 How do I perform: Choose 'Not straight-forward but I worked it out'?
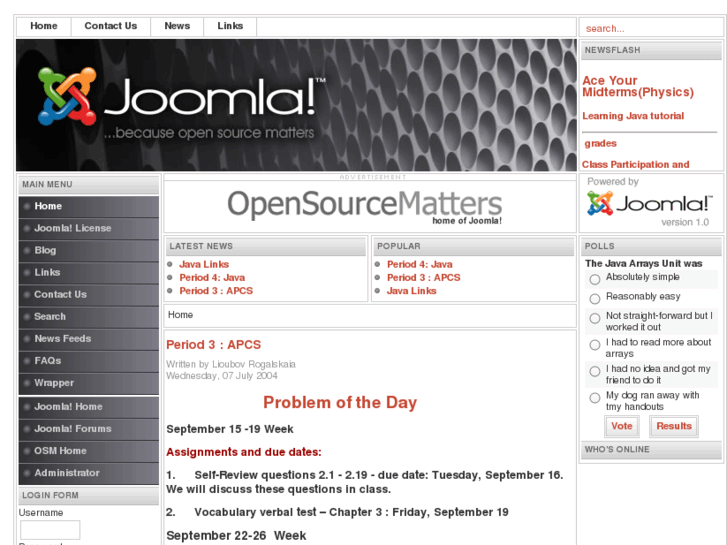(x=595, y=318)
